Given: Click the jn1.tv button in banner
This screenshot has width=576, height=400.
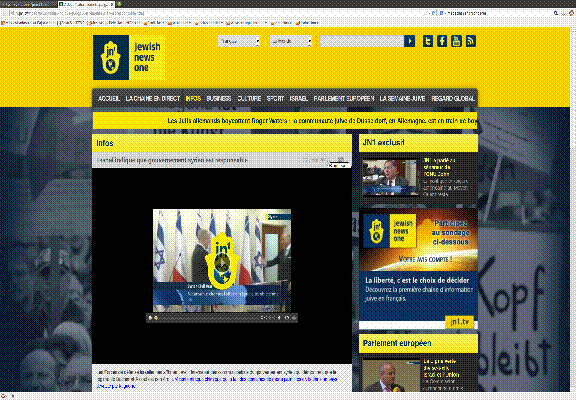Looking at the screenshot, I should tap(459, 322).
